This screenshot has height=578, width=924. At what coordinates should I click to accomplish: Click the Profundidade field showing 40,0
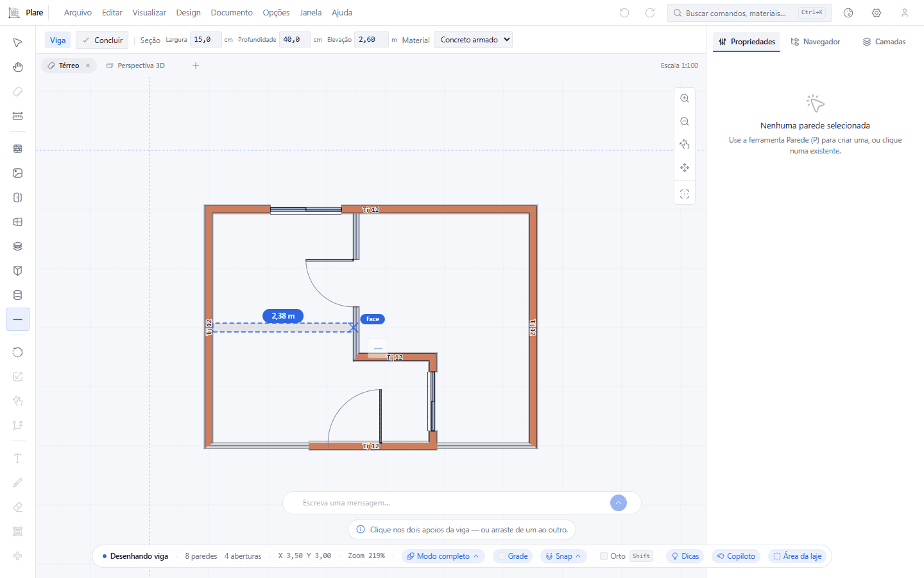click(295, 40)
